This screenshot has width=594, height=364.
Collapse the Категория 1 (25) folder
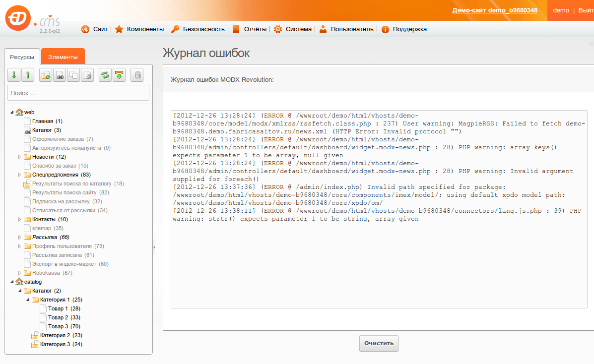(28, 300)
